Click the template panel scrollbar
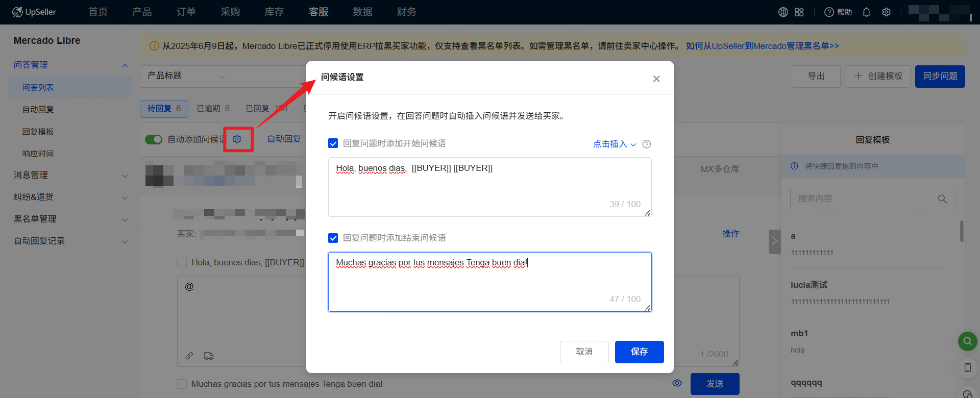 [962, 231]
